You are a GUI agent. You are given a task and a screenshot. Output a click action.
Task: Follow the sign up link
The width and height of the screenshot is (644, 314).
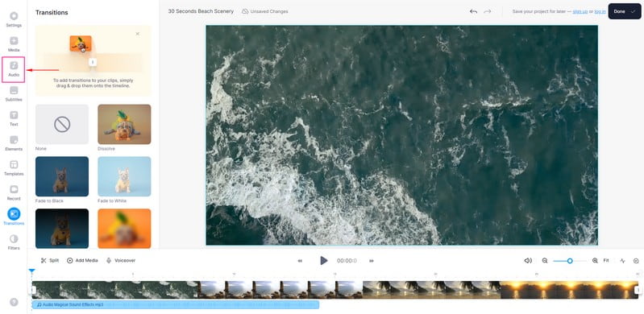[580, 11]
